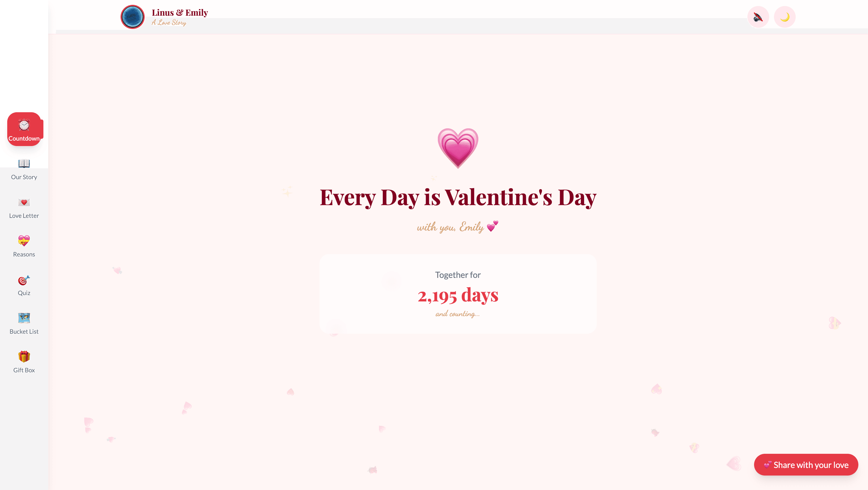Image resolution: width=868 pixels, height=490 pixels.
Task: Click the Bucket List map icon
Action: coord(24,318)
